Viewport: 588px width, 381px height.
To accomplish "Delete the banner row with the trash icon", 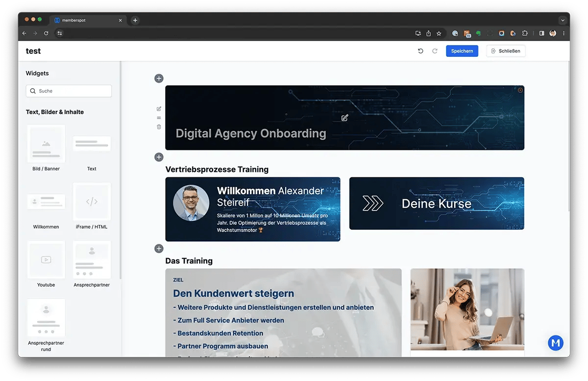I will [159, 127].
